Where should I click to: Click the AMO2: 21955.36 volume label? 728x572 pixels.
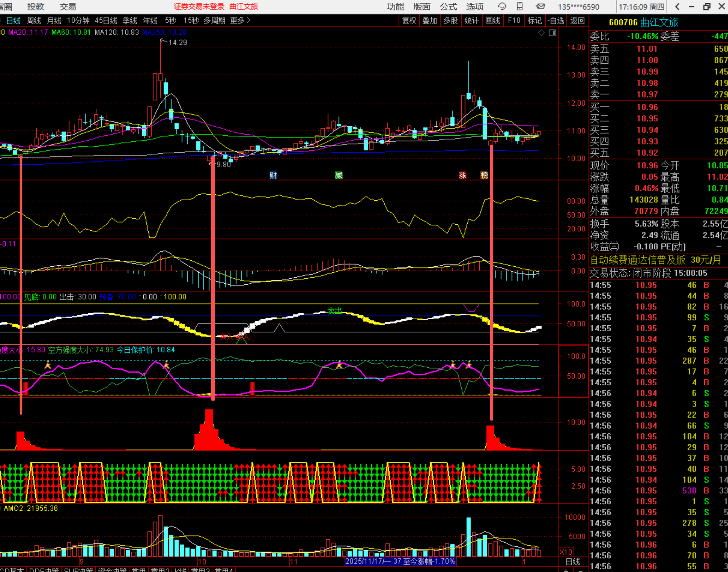(x=31, y=508)
